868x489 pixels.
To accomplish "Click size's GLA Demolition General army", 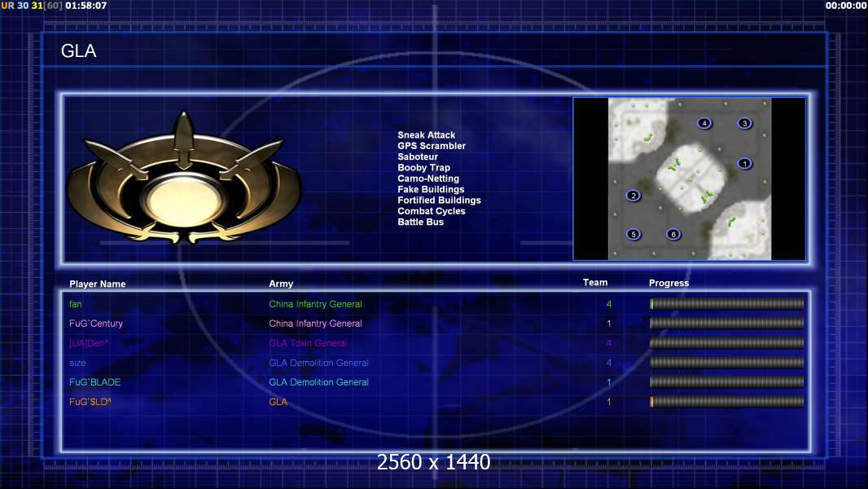I will pyautogui.click(x=319, y=363).
